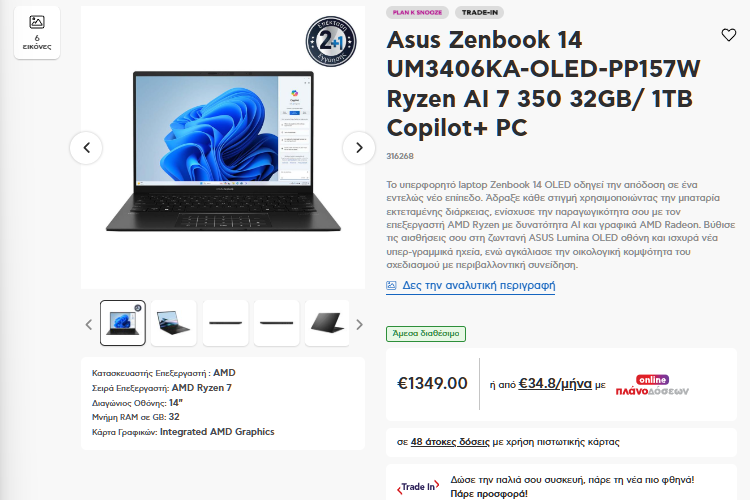750x500 pixels.
Task: Open the Δες την αναλυτική περιγραφή link
Action: point(478,286)
